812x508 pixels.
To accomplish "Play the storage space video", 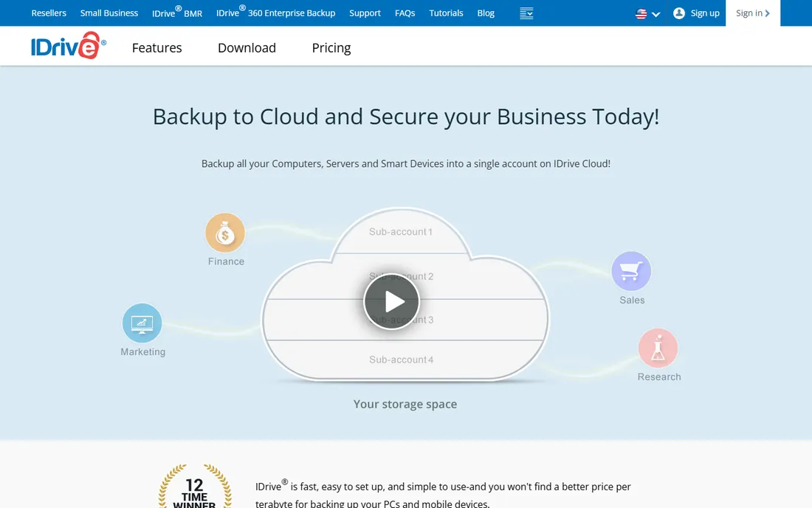I will click(x=391, y=301).
